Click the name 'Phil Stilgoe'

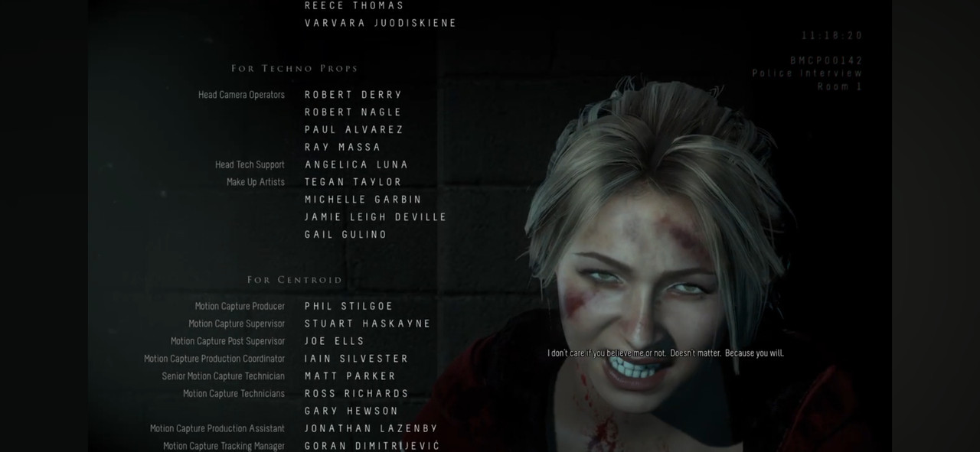tap(348, 307)
